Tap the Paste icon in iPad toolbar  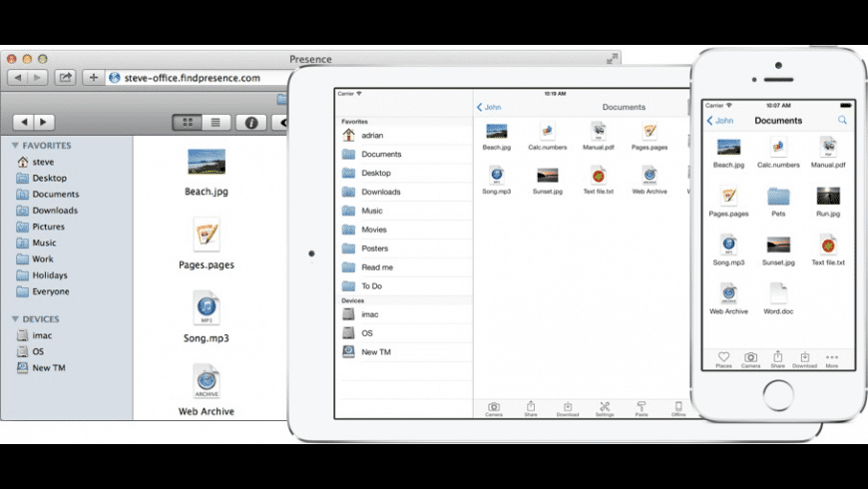coord(642,409)
